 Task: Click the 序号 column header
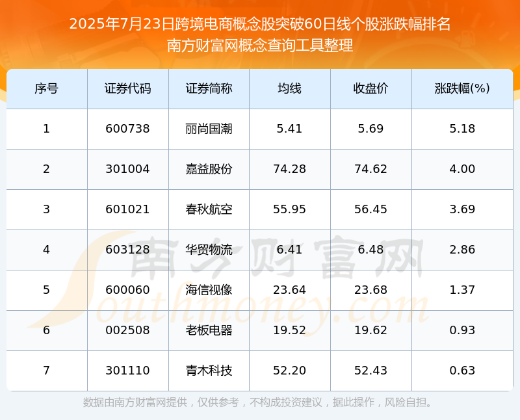[46, 88]
